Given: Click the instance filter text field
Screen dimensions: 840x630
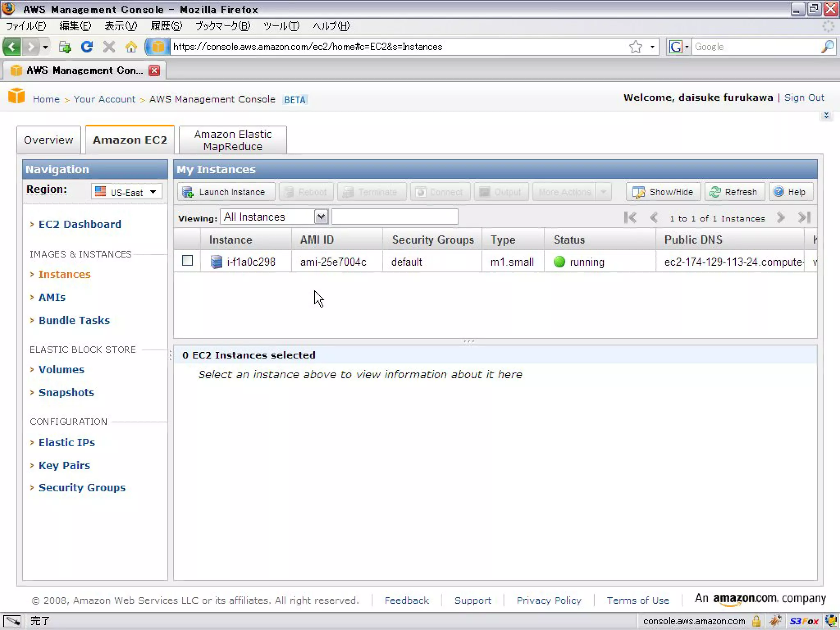Looking at the screenshot, I should point(395,217).
